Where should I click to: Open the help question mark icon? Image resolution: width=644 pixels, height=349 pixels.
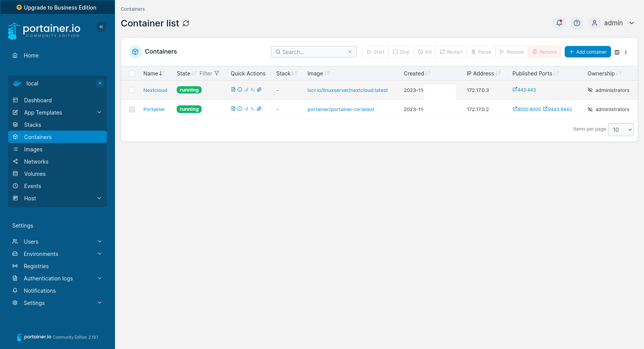[x=577, y=23]
